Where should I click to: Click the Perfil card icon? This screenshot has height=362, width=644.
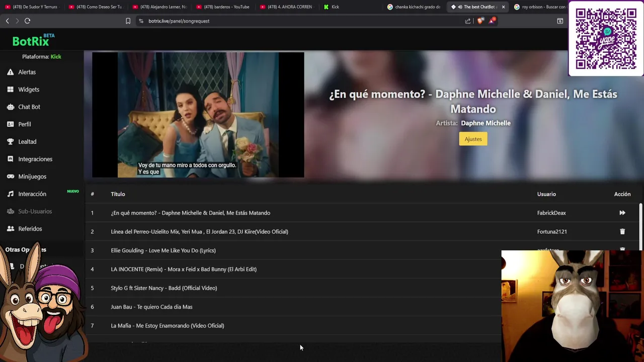10,124
